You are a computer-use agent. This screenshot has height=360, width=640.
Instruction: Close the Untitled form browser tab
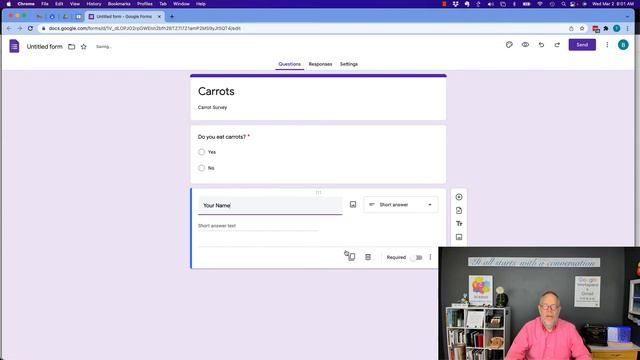159,16
